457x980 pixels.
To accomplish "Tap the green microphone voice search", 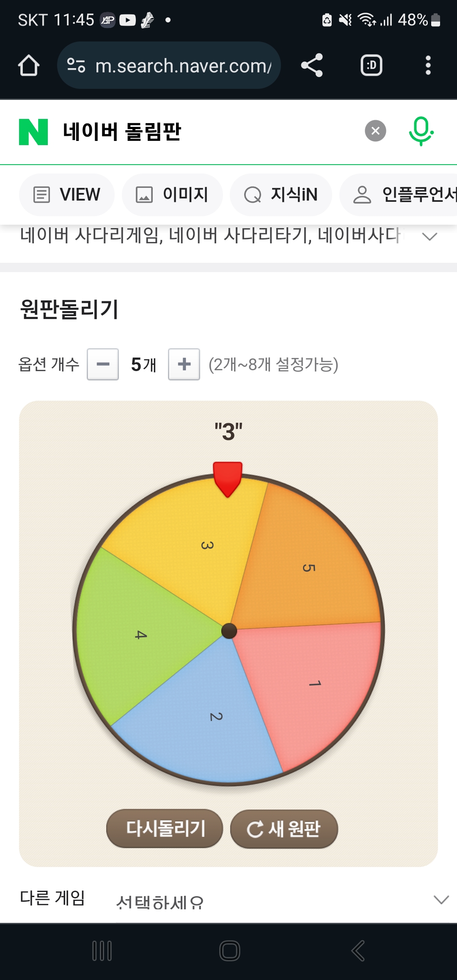I will click(x=421, y=131).
